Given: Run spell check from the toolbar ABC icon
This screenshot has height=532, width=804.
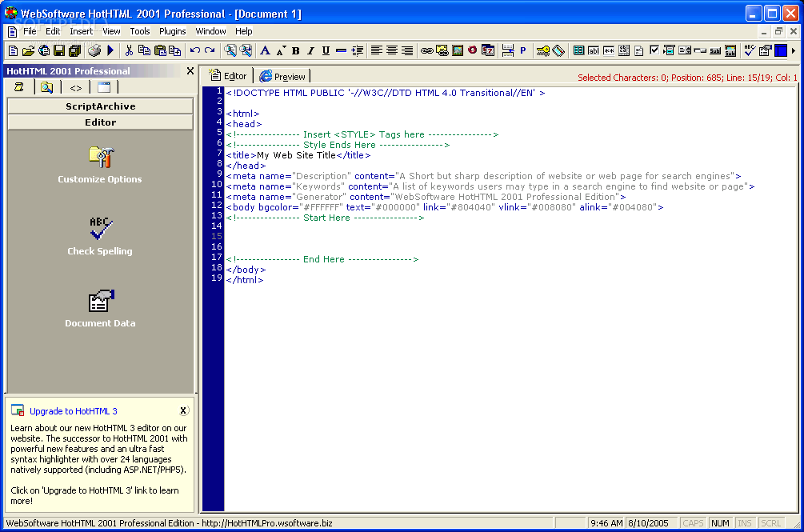Looking at the screenshot, I should coord(750,50).
